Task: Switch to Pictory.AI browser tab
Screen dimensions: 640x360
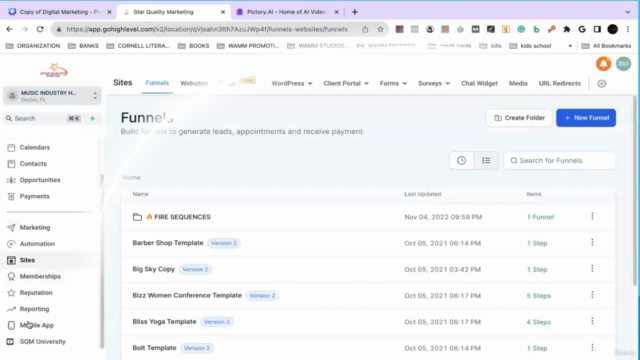Action: click(287, 12)
